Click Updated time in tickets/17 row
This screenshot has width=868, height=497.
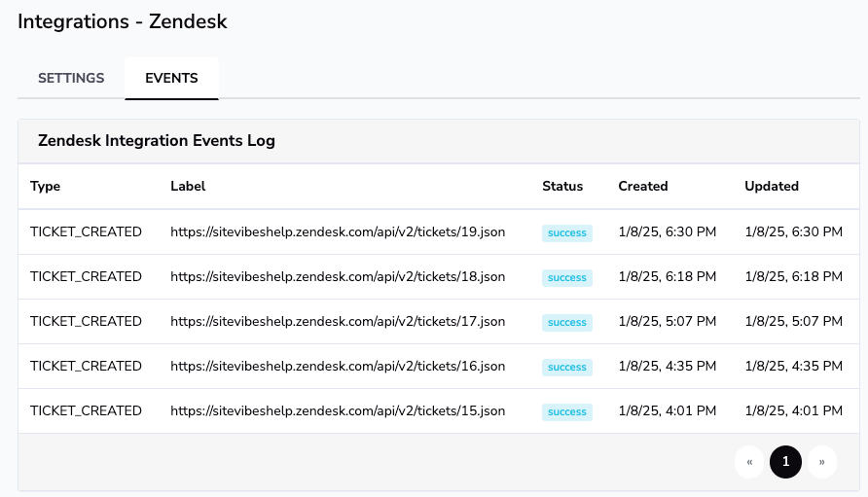[x=794, y=322]
